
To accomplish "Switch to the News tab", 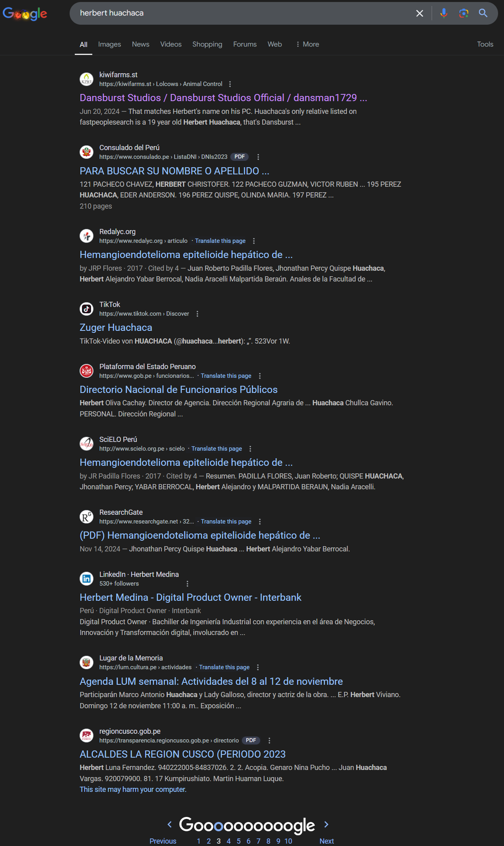I will click(x=141, y=44).
